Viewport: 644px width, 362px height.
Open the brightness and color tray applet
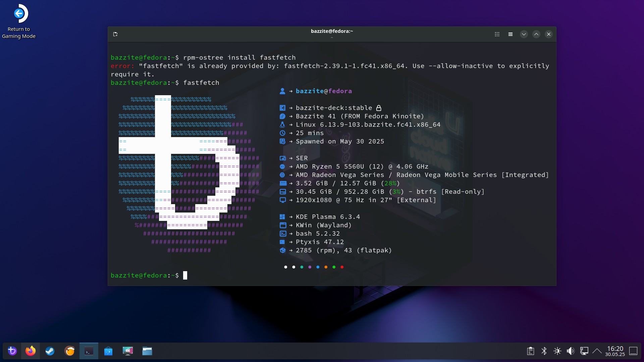point(557,351)
